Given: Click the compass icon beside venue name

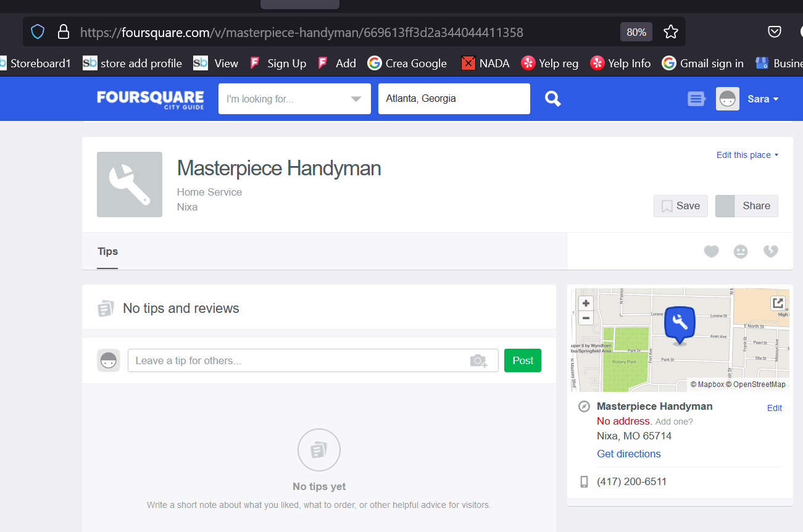Looking at the screenshot, I should (584, 406).
